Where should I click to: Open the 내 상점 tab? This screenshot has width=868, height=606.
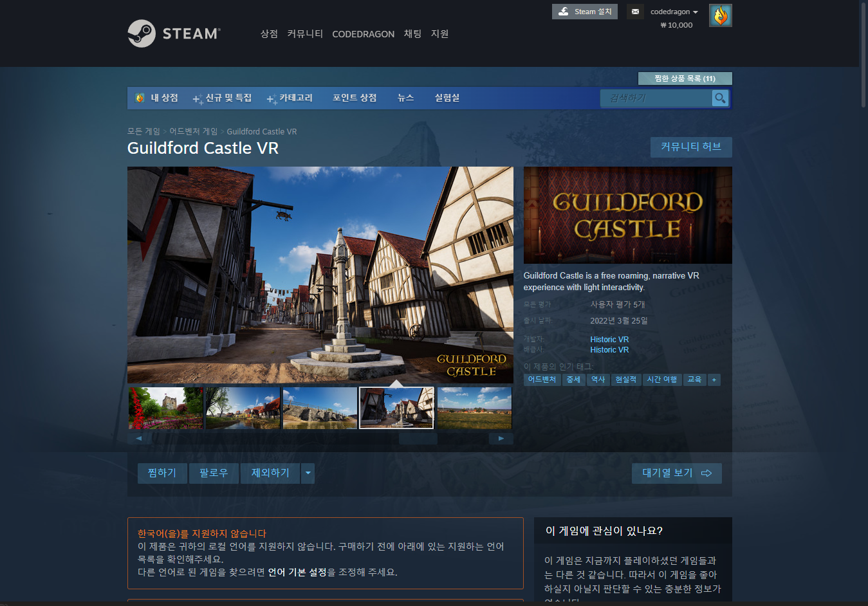157,98
